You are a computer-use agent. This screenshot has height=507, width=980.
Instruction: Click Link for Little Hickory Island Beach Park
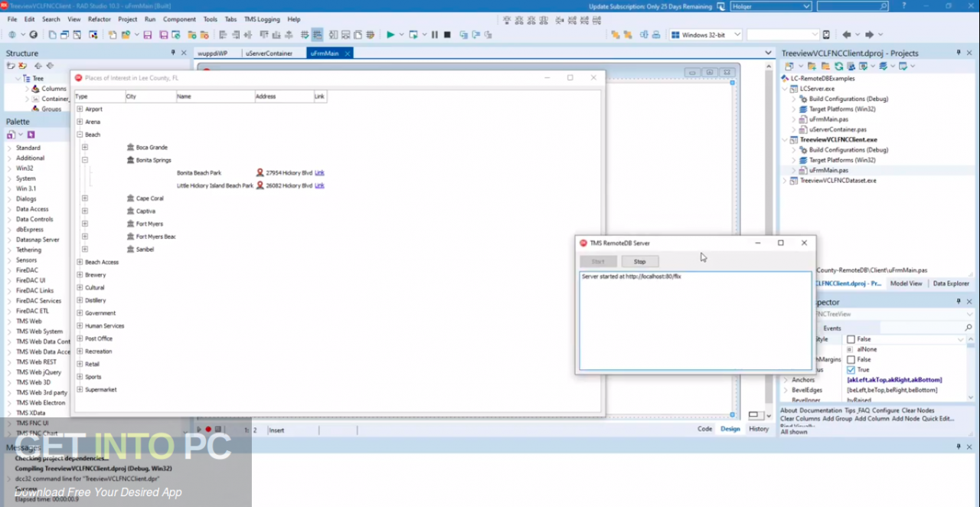click(x=319, y=185)
